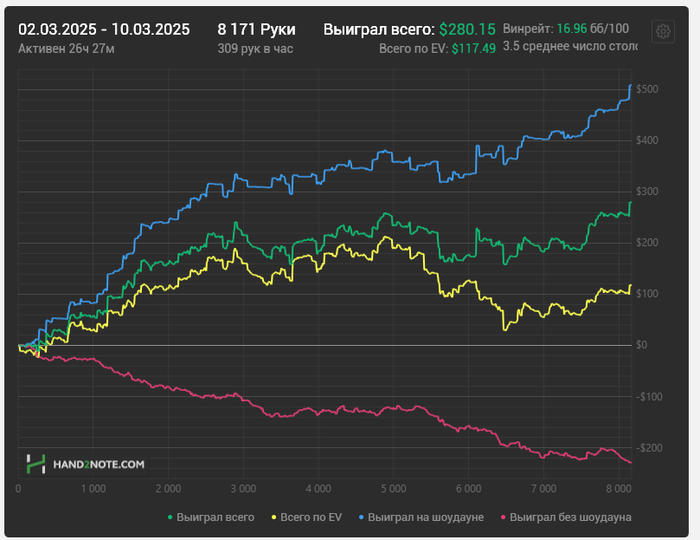Click the 4 000 x-axis label
This screenshot has height=540, width=700.
(318, 489)
